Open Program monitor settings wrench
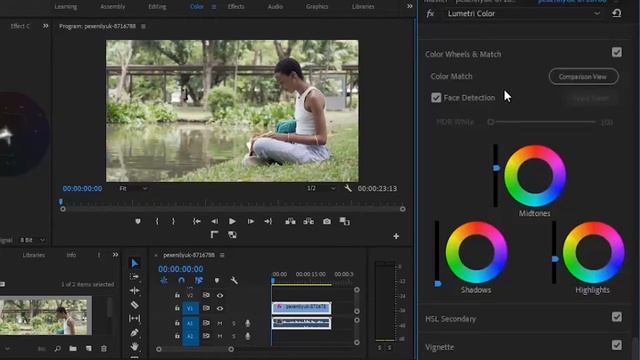Image resolution: width=640 pixels, height=360 pixels. coord(348,188)
